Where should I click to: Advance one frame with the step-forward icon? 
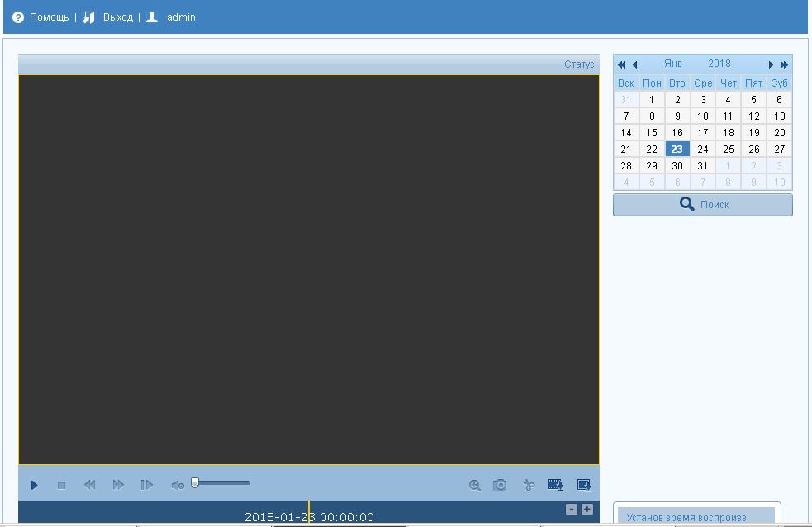(146, 485)
